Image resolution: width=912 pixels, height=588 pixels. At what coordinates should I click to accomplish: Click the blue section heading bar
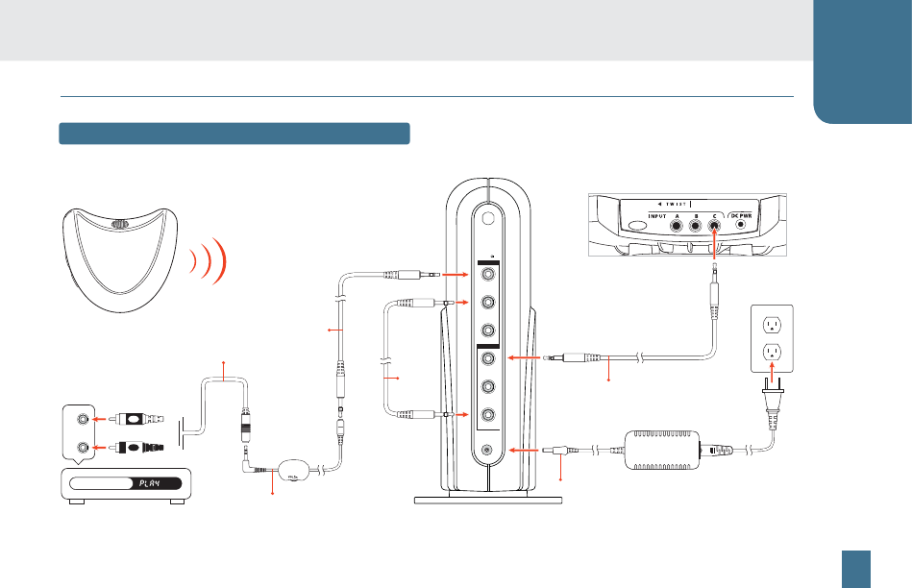[x=234, y=134]
